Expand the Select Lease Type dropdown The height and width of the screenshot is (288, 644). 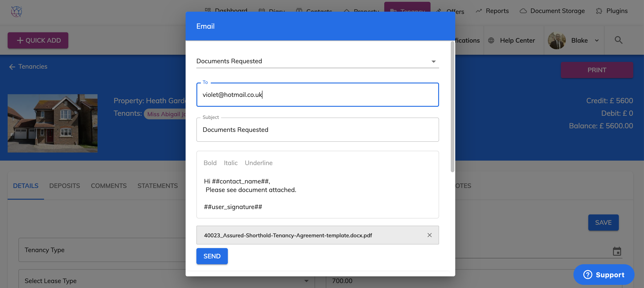click(x=306, y=281)
